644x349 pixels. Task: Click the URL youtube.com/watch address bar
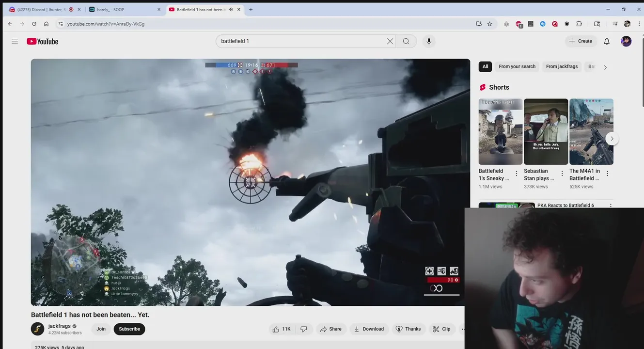[106, 24]
